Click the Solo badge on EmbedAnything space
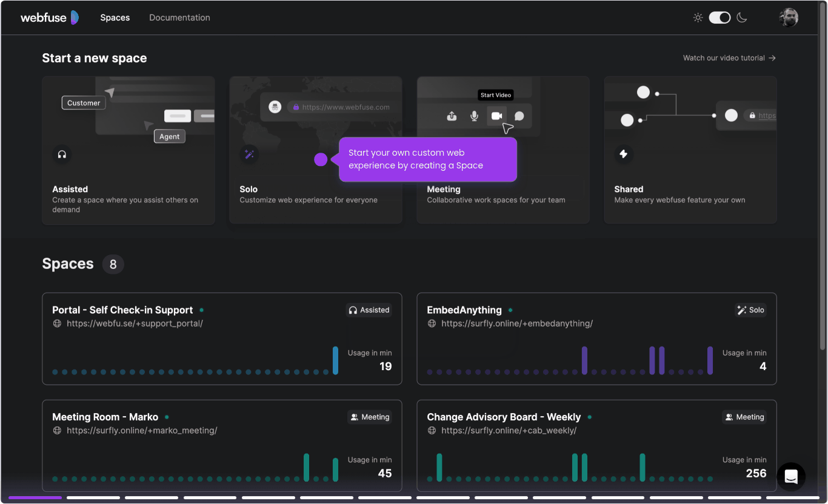The width and height of the screenshot is (828, 504). pyautogui.click(x=750, y=310)
